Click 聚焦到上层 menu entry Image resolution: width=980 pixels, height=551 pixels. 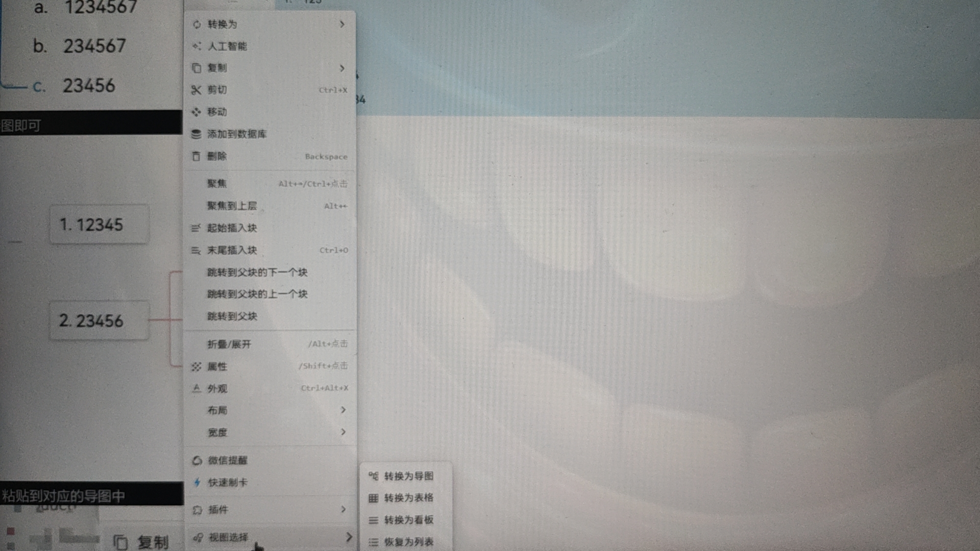click(x=232, y=206)
